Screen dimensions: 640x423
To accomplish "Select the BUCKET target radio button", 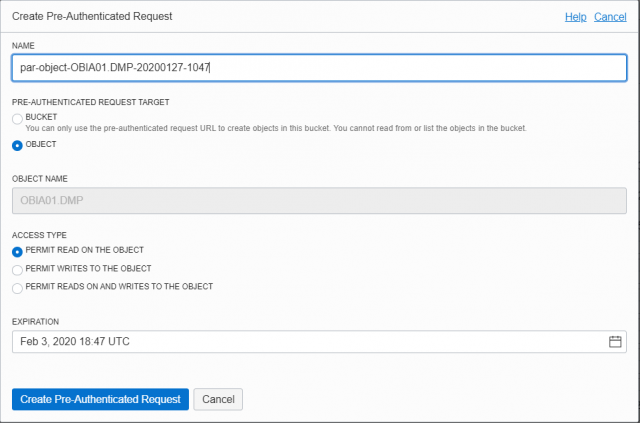I will [x=17, y=119].
